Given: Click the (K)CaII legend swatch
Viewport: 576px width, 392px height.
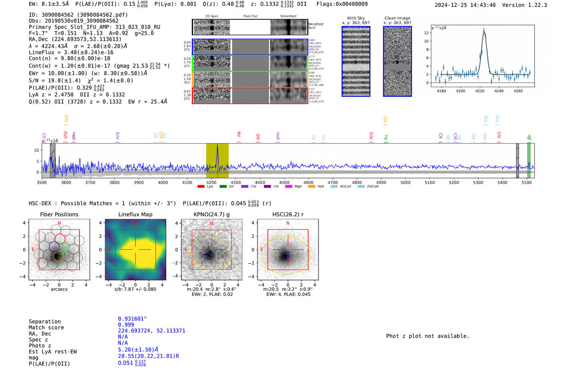Looking at the screenshot, I should 334,187.
